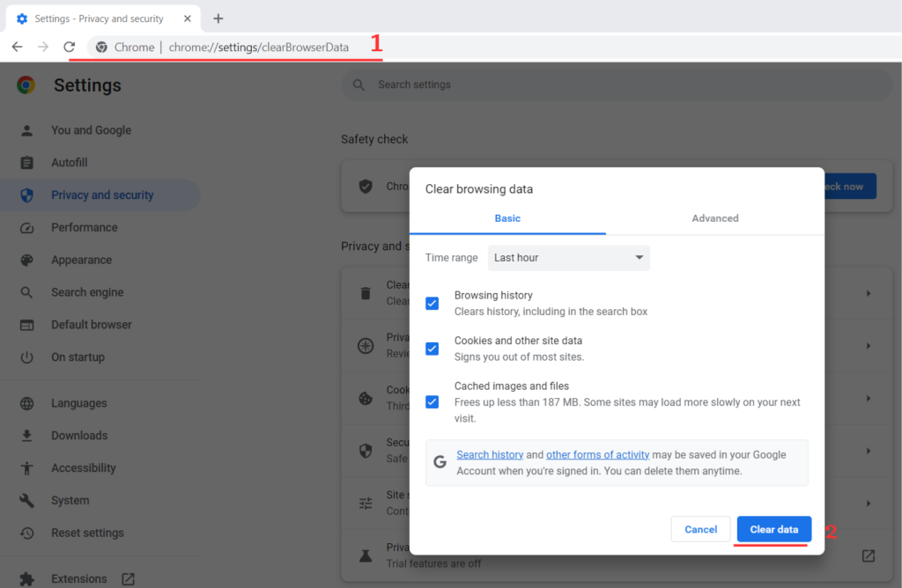Click the Clear data button
The width and height of the screenshot is (902, 588).
click(x=773, y=529)
